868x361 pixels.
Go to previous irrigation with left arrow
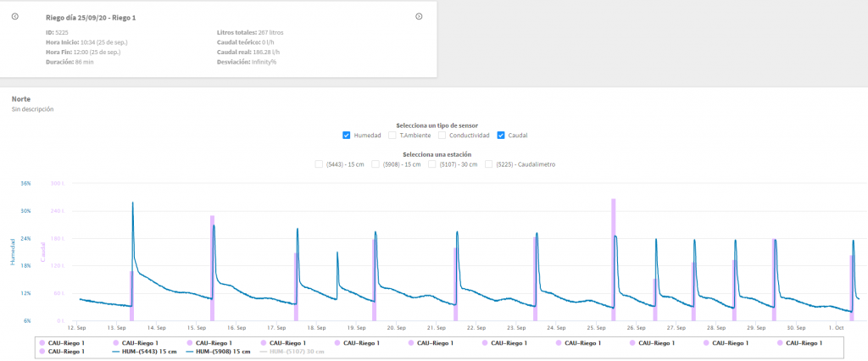[15, 16]
